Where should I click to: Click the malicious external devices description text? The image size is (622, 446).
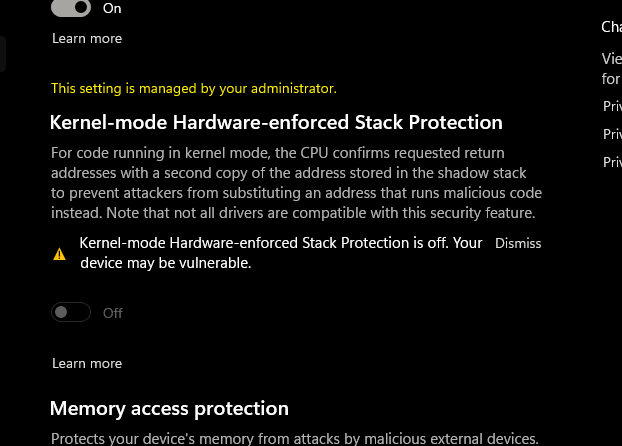pyautogui.click(x=295, y=438)
